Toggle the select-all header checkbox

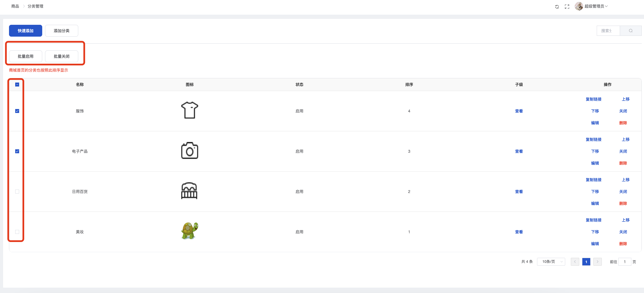(x=17, y=85)
